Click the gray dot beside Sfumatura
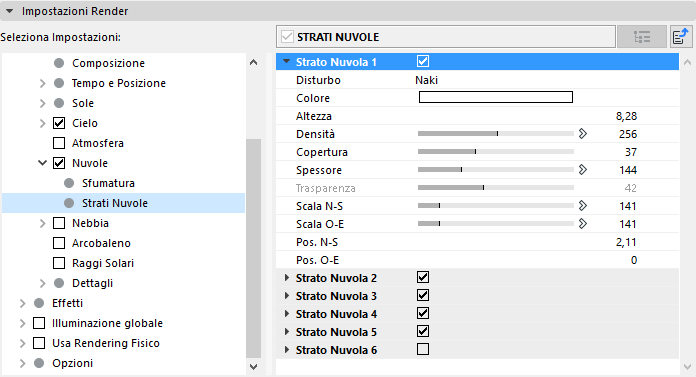Image resolution: width=696 pixels, height=377 pixels. 69,183
